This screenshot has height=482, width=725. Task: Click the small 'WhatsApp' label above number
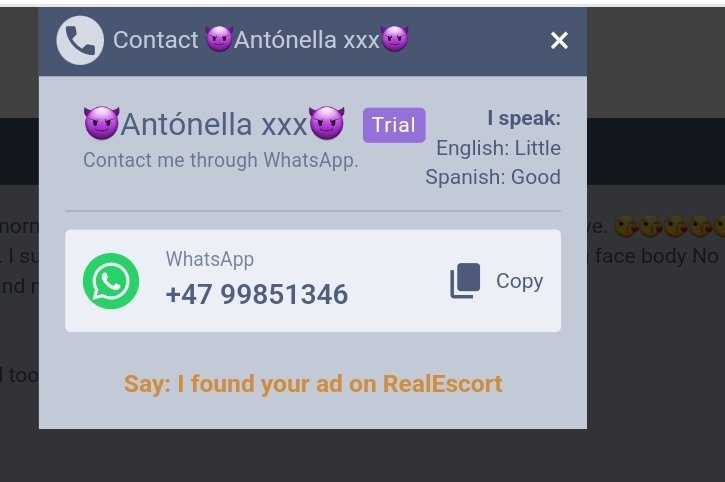point(210,259)
